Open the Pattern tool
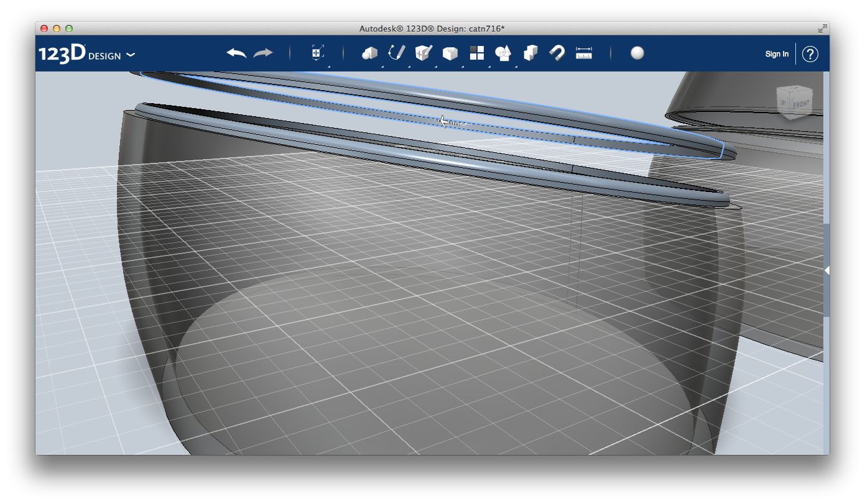 (477, 53)
